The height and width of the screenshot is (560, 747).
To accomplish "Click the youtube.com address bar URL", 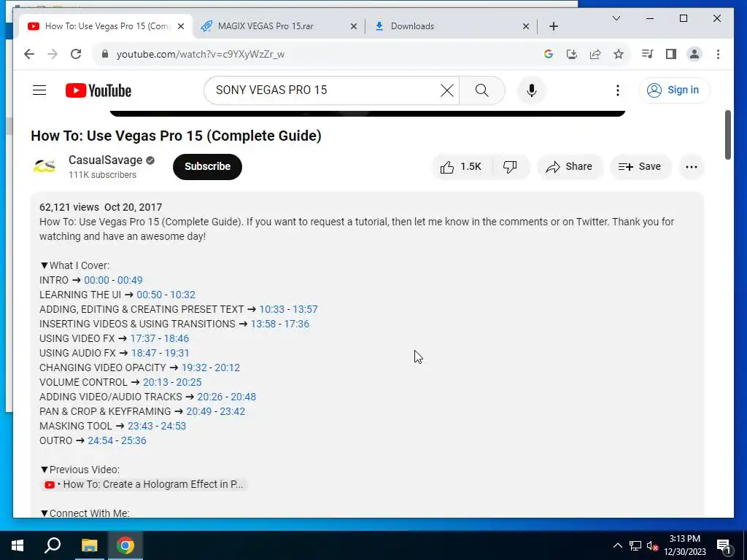I will point(201,54).
